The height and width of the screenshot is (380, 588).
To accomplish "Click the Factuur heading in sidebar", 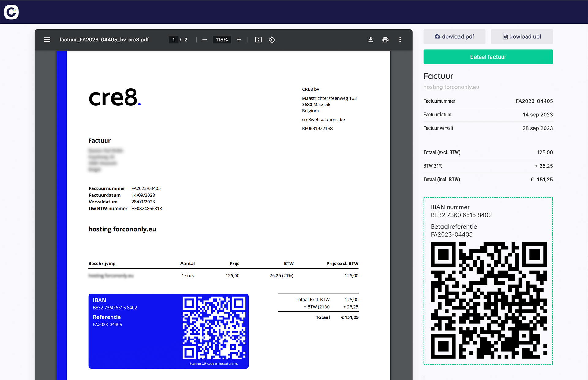I will click(438, 76).
